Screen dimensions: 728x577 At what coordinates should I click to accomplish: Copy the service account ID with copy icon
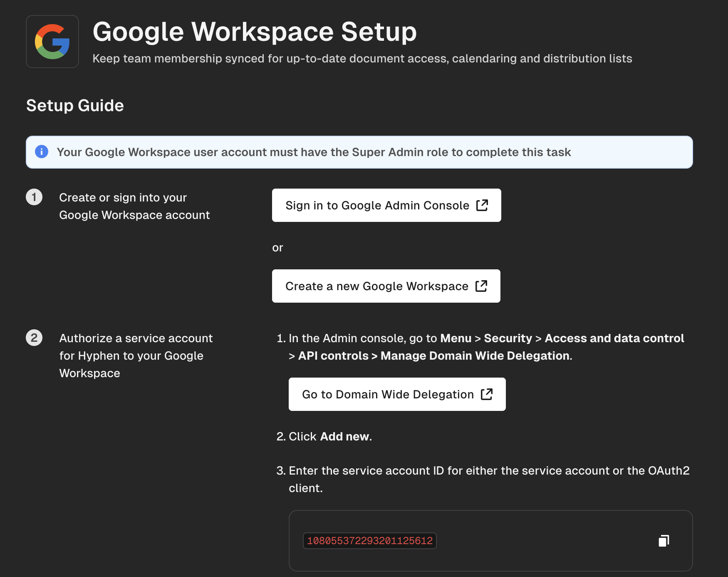click(x=664, y=541)
